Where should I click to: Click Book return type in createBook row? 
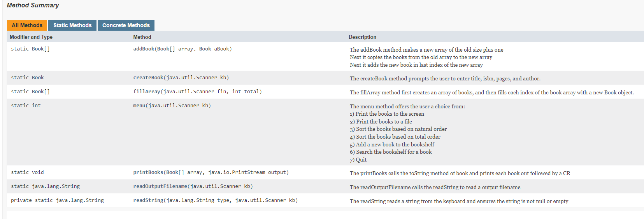coord(38,78)
